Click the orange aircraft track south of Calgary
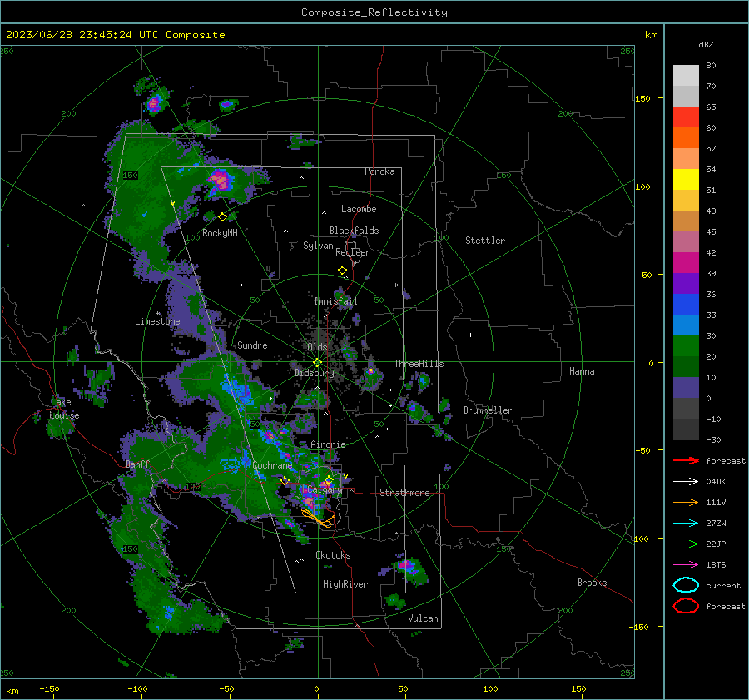The height and width of the screenshot is (700, 749). click(x=318, y=518)
